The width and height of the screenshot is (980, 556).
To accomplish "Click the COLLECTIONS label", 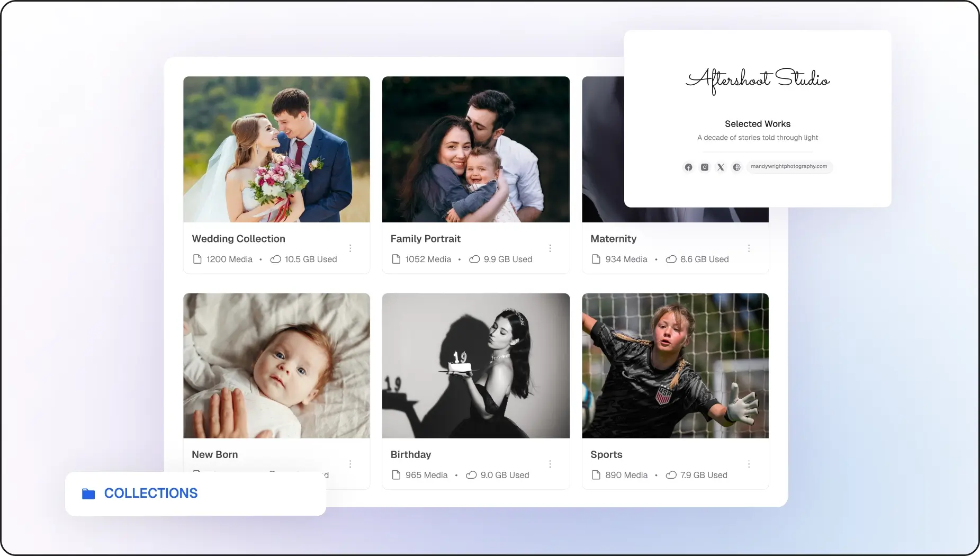I will (151, 494).
